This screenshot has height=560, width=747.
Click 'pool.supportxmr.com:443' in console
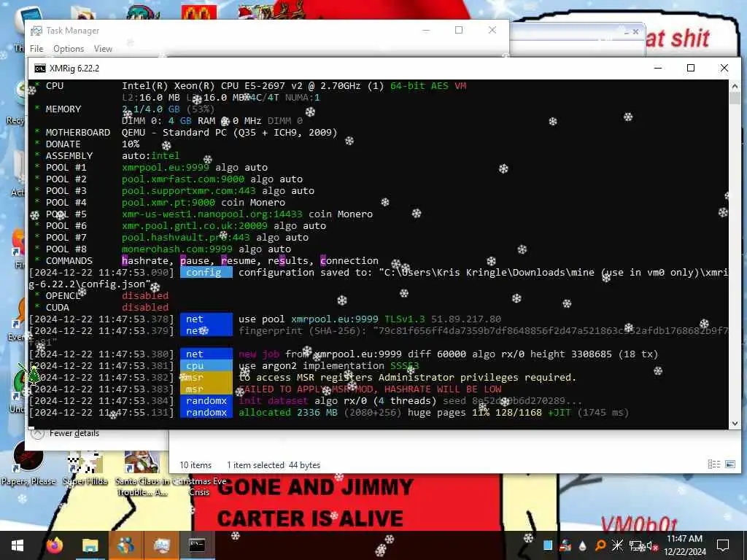[x=189, y=190]
